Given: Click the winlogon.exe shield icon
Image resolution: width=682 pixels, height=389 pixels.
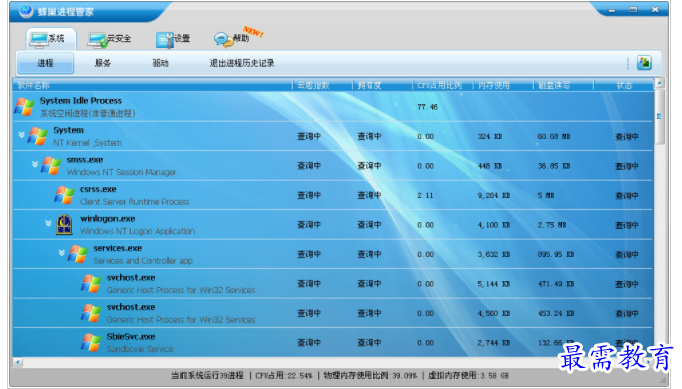Looking at the screenshot, I should coord(64,225).
